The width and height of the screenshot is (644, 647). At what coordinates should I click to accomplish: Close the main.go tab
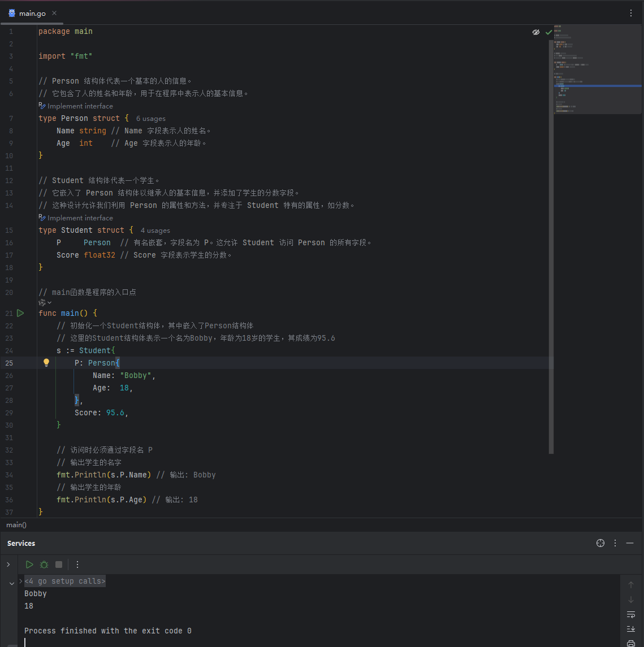tap(54, 13)
